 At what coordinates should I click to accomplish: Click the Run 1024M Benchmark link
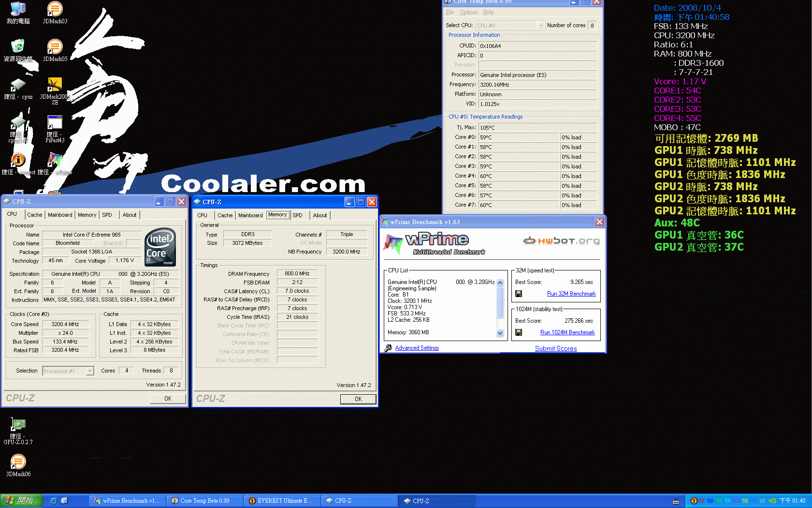pos(567,332)
